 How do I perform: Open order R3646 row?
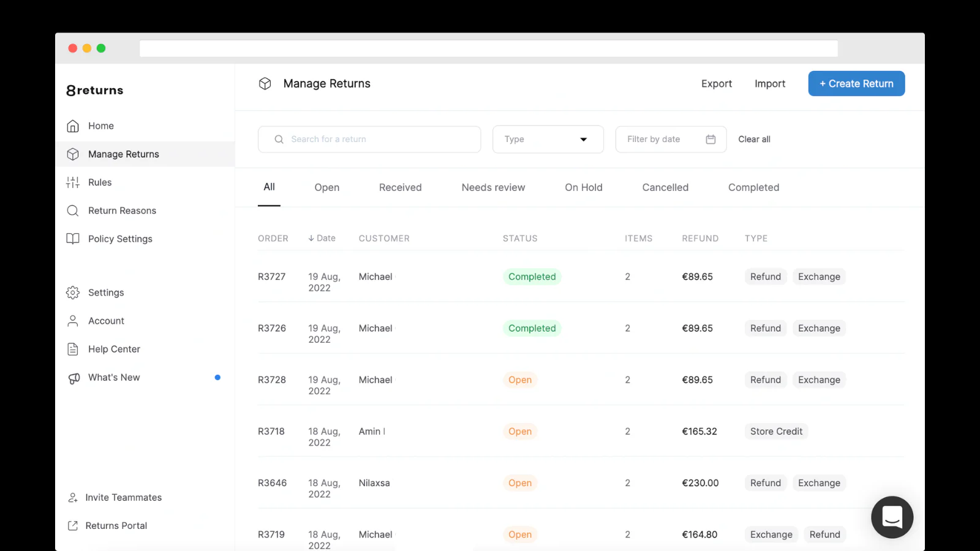(581, 483)
